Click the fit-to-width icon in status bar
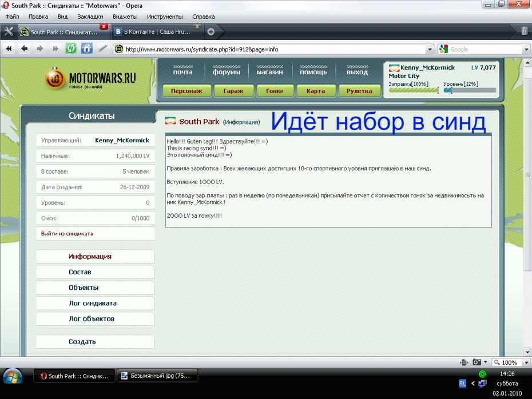The height and width of the screenshot is (399, 532). (x=464, y=362)
